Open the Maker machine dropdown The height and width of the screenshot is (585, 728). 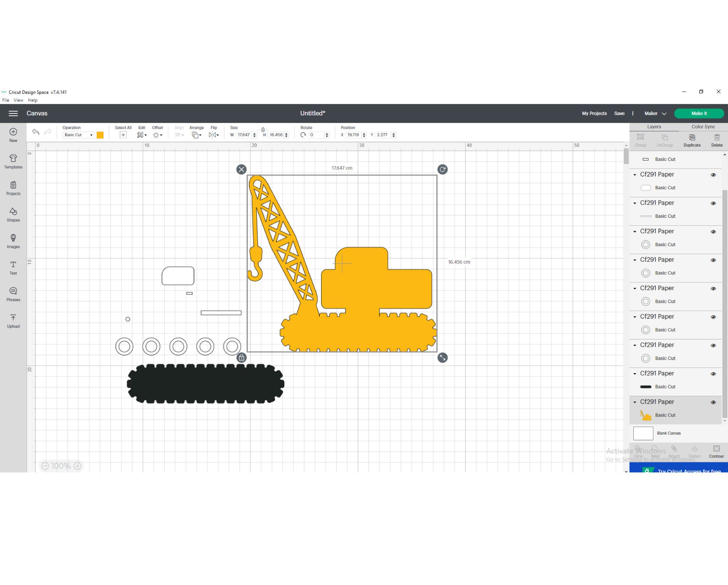(x=654, y=113)
